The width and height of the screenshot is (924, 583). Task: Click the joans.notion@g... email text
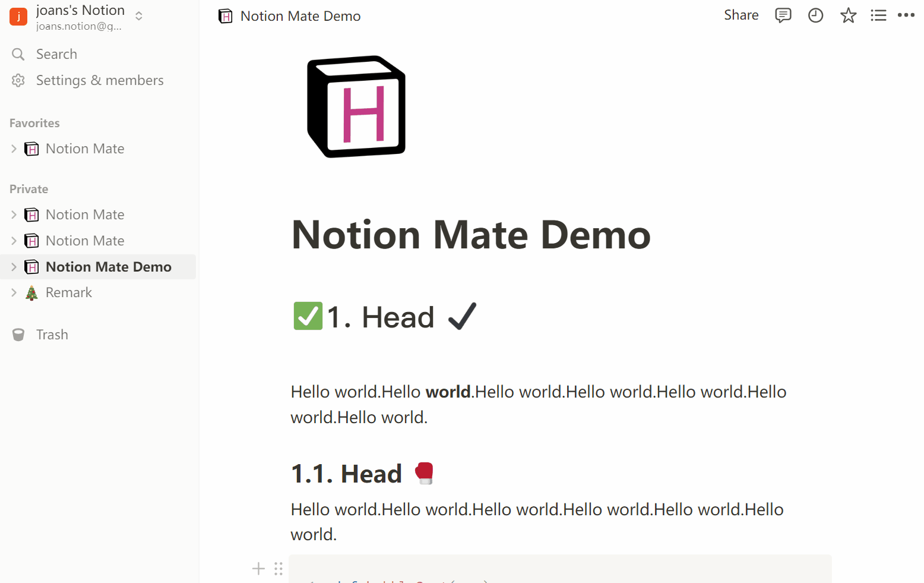coord(79,26)
